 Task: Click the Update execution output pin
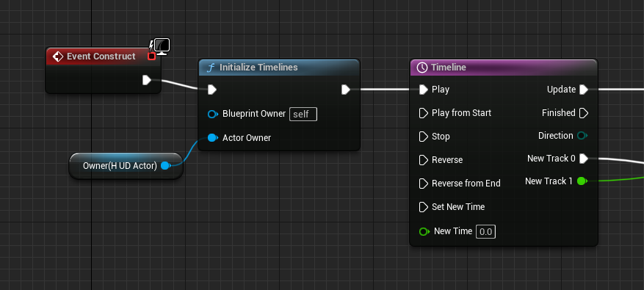584,90
